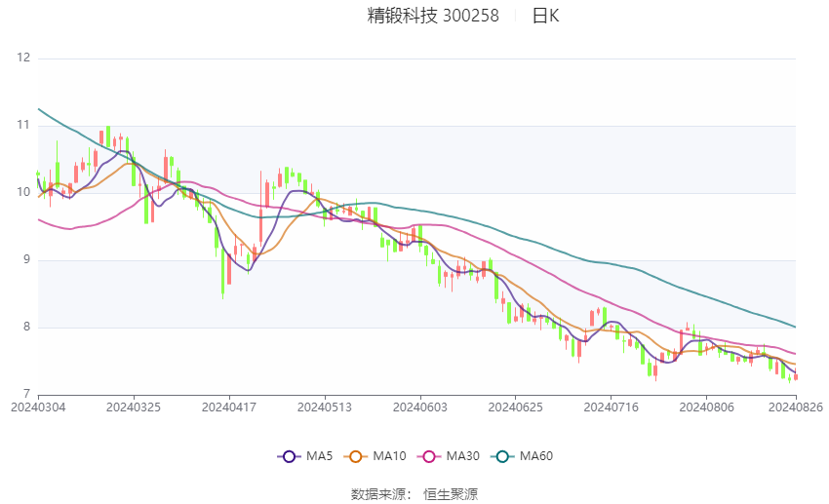Click the chart title 精锻科技 300258
829x504 pixels.
pyautogui.click(x=433, y=16)
